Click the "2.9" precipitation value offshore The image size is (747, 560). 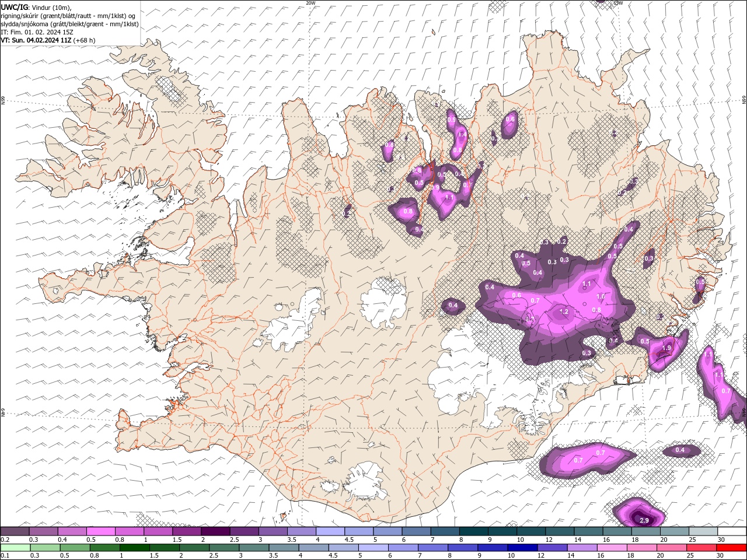(644, 520)
